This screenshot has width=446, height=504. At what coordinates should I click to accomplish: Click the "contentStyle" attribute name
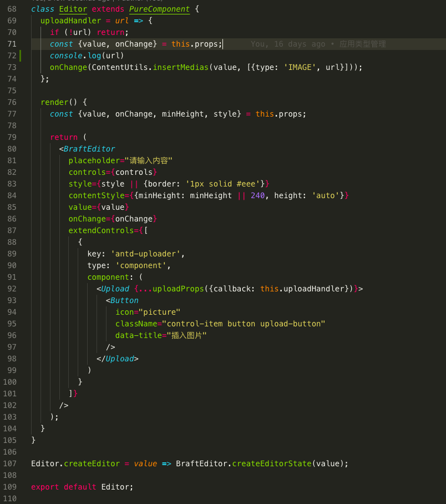tap(97, 195)
